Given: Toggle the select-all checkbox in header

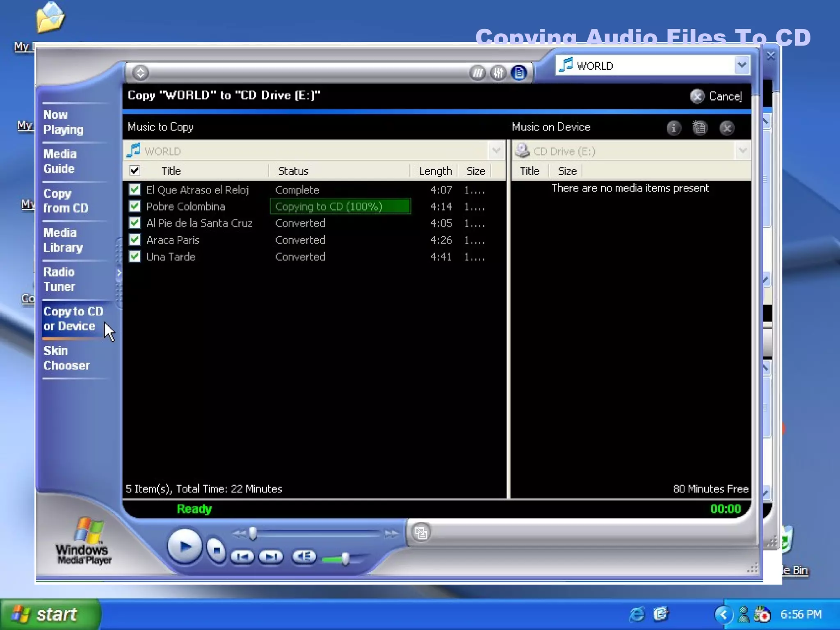Looking at the screenshot, I should coord(135,170).
